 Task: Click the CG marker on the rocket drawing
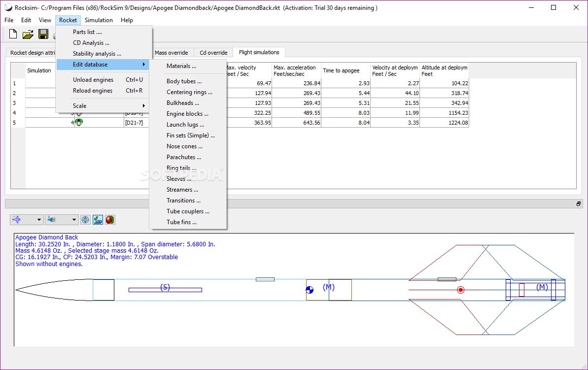click(310, 290)
